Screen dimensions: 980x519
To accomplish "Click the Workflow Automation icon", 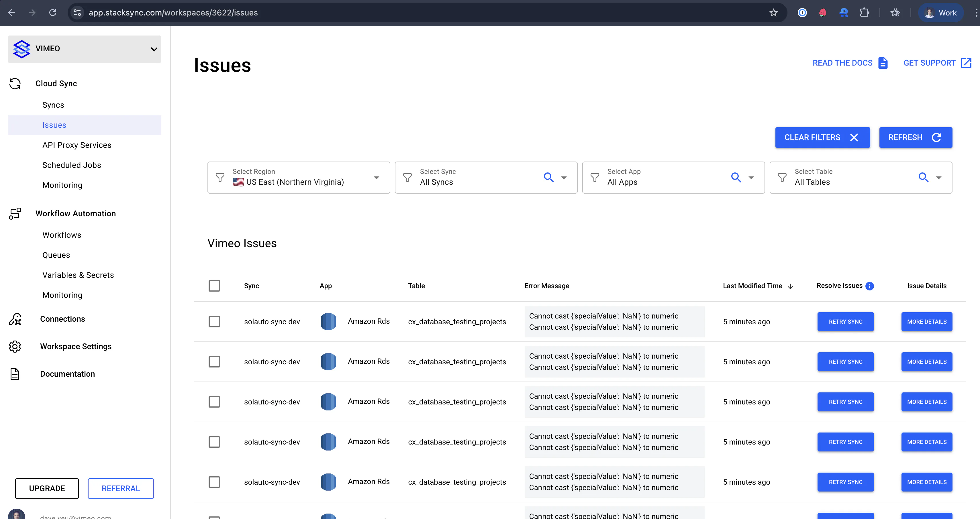I will pos(15,214).
